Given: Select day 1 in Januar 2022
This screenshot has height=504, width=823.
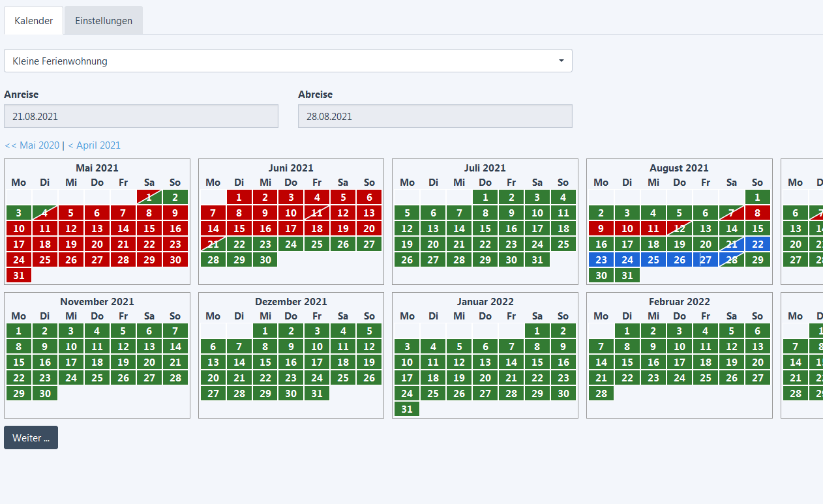Looking at the screenshot, I should (537, 331).
